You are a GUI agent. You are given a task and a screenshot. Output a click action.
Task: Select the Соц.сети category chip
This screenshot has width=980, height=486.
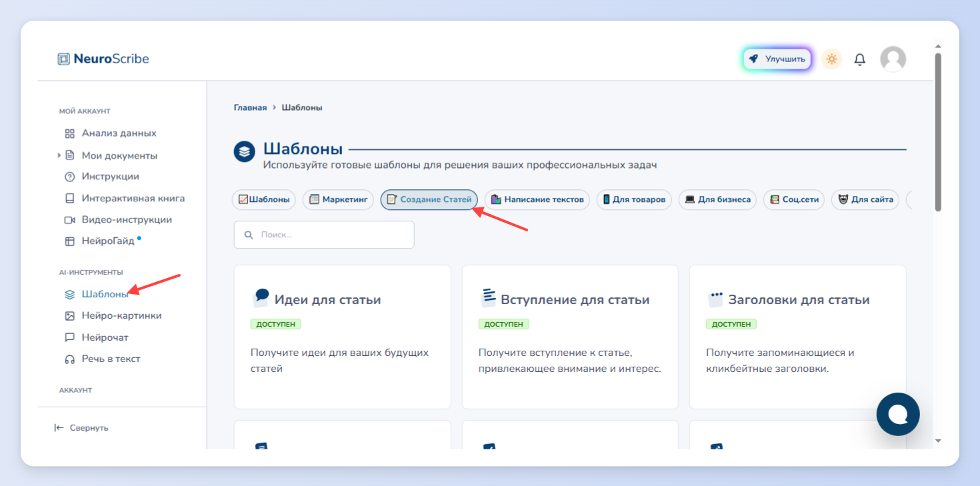794,199
